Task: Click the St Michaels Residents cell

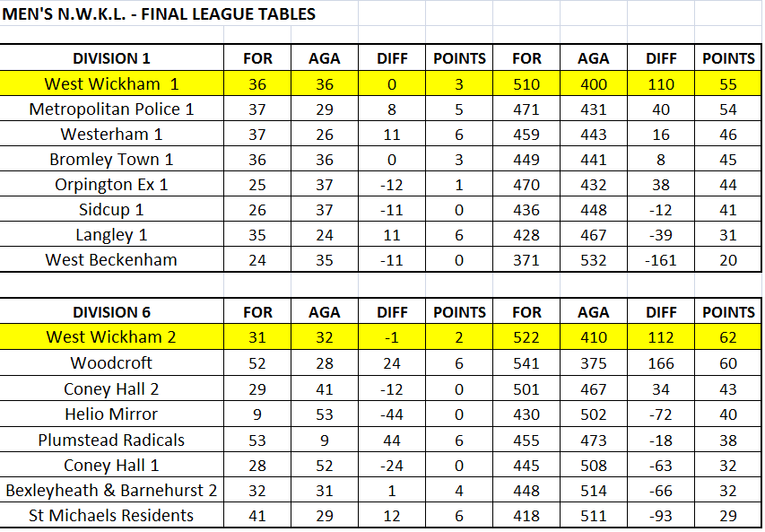Action: pyautogui.click(x=112, y=516)
